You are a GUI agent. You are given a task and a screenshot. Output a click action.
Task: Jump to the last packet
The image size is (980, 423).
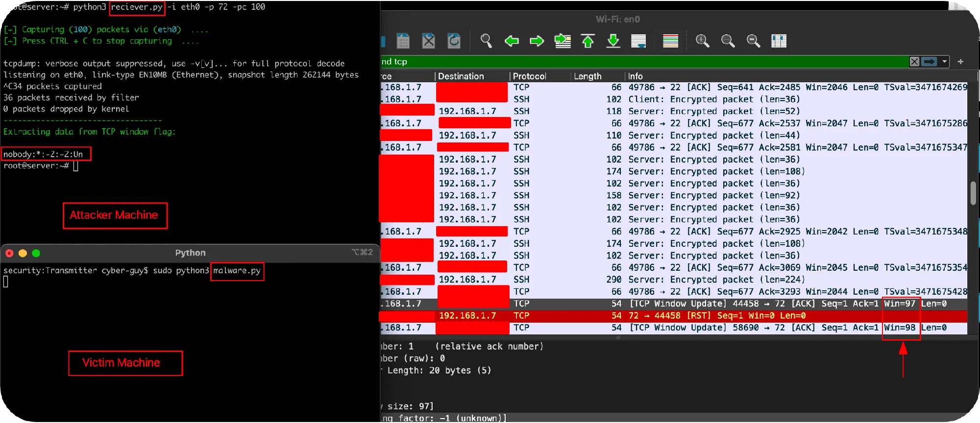click(x=613, y=41)
